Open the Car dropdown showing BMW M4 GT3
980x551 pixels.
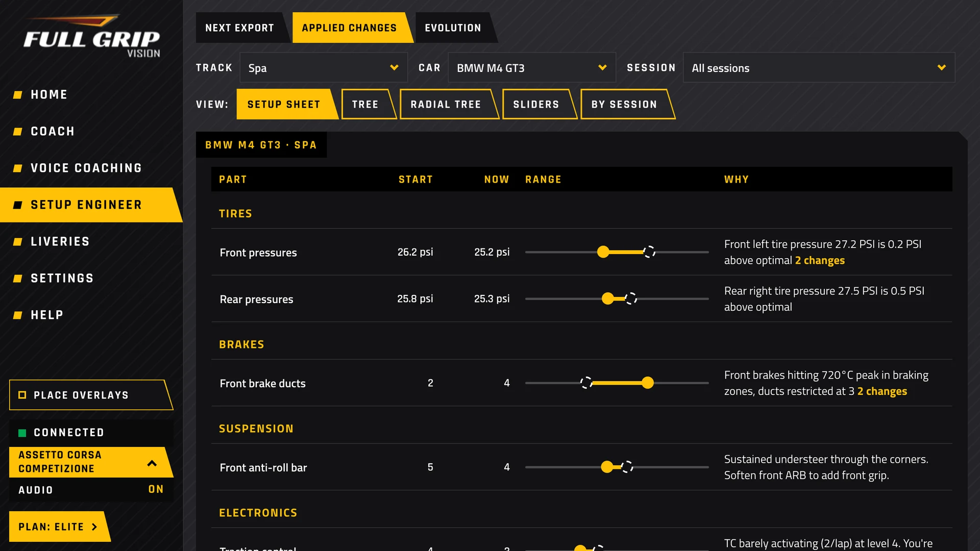532,68
